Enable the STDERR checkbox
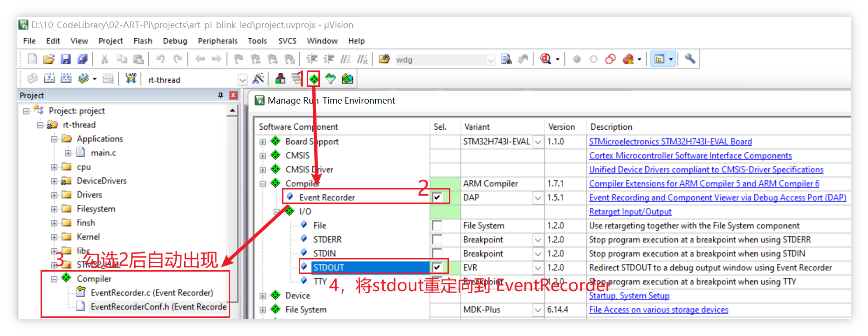This screenshot has height=336, width=868. [437, 239]
